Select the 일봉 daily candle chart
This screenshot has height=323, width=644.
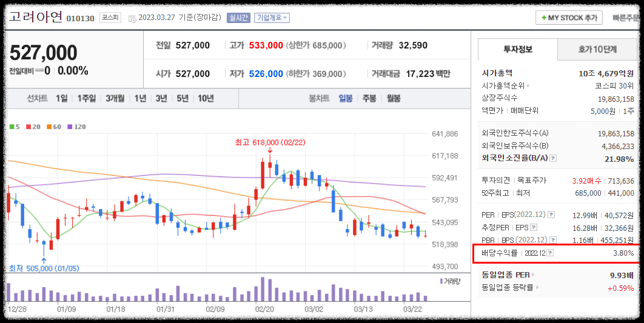346,99
